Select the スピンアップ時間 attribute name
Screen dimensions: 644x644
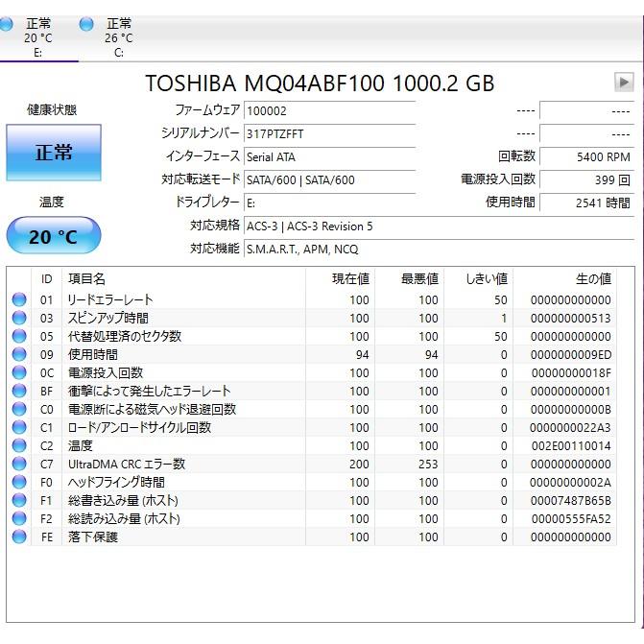coord(108,318)
